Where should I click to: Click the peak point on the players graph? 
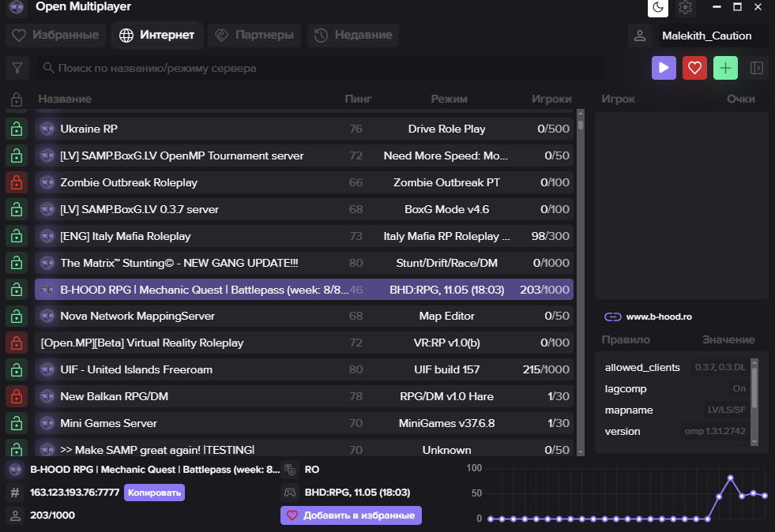731,478
